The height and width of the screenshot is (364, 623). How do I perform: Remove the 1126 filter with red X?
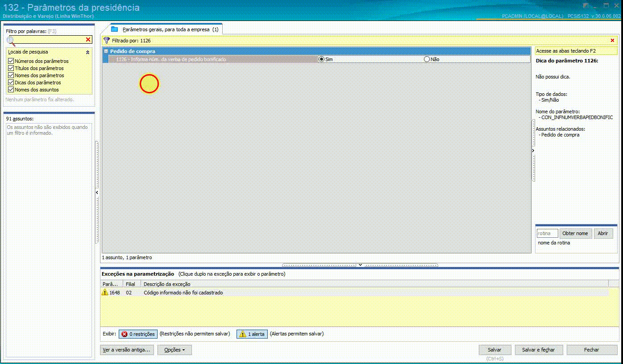612,41
